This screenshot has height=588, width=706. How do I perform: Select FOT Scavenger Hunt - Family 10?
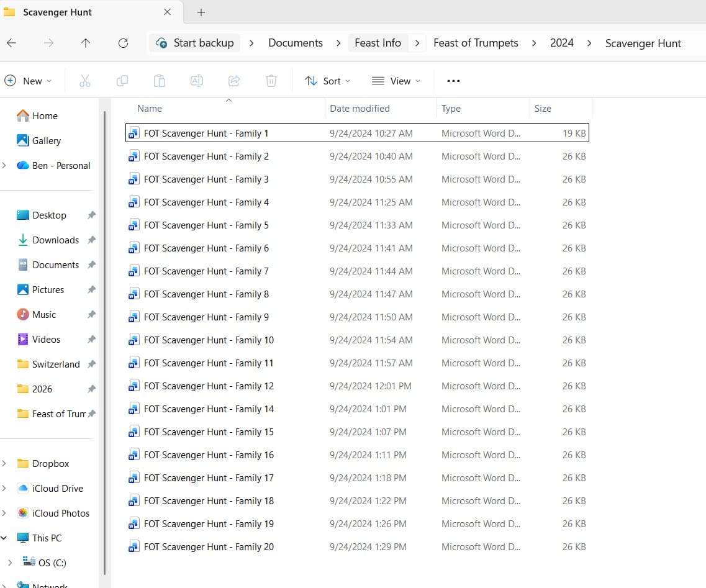[x=357, y=340]
